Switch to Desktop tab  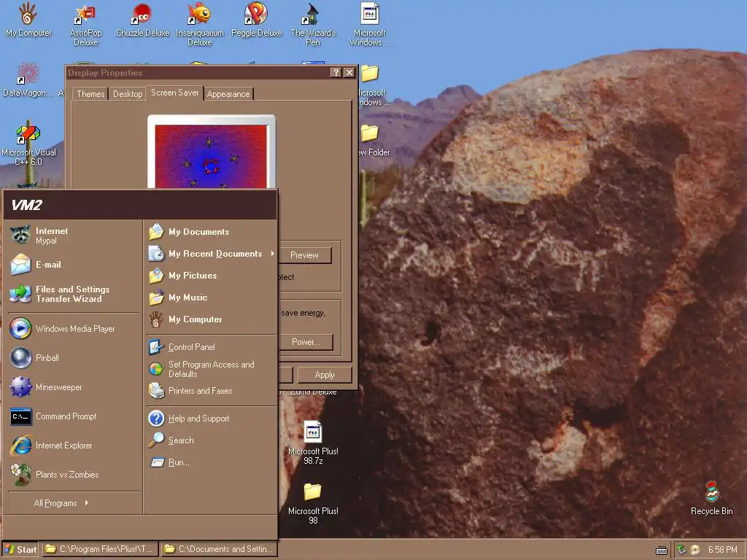[x=127, y=94]
